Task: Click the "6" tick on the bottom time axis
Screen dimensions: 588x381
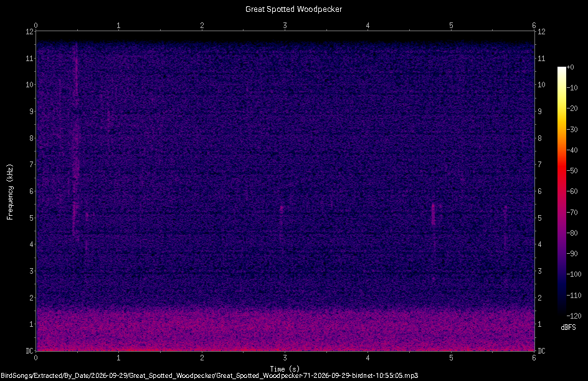Action: coord(534,358)
